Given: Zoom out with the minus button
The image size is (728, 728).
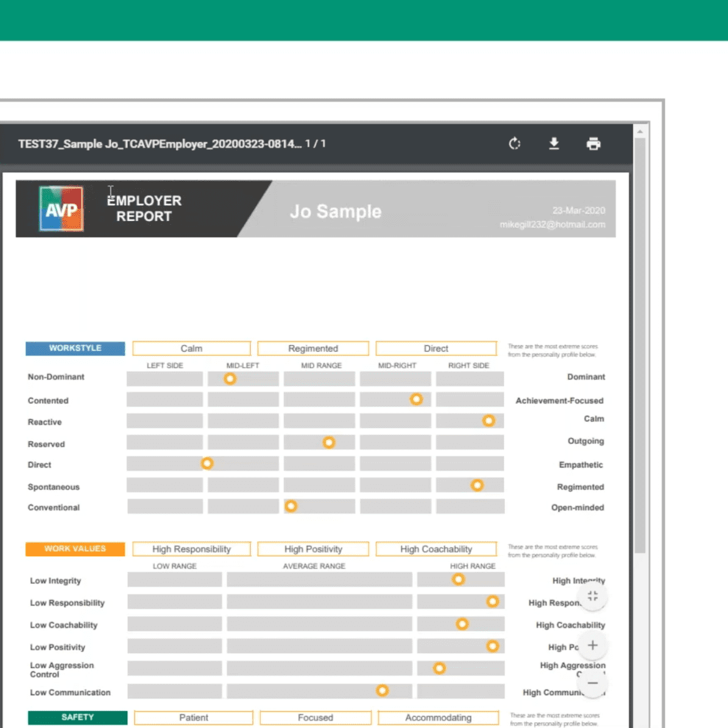Looking at the screenshot, I should click(x=593, y=683).
